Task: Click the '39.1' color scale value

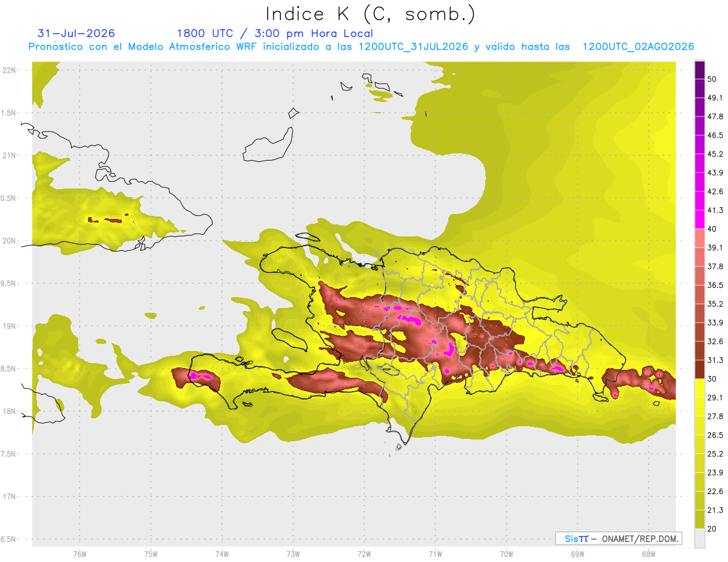Action: pos(715,247)
